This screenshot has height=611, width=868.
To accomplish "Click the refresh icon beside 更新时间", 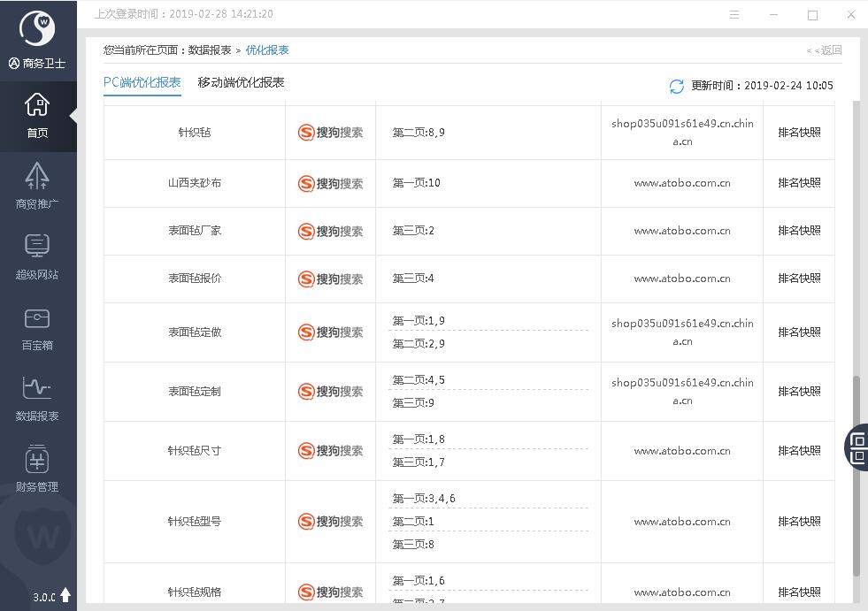I will pyautogui.click(x=677, y=86).
